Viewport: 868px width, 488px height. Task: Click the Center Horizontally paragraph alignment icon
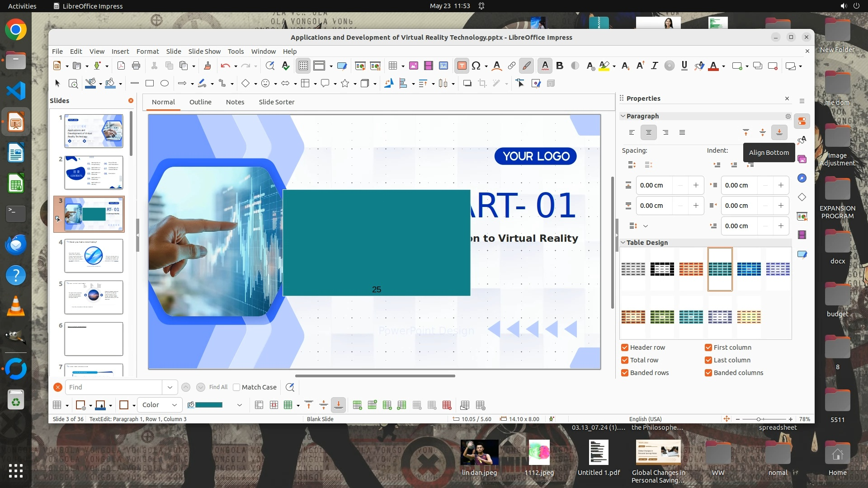[648, 132]
